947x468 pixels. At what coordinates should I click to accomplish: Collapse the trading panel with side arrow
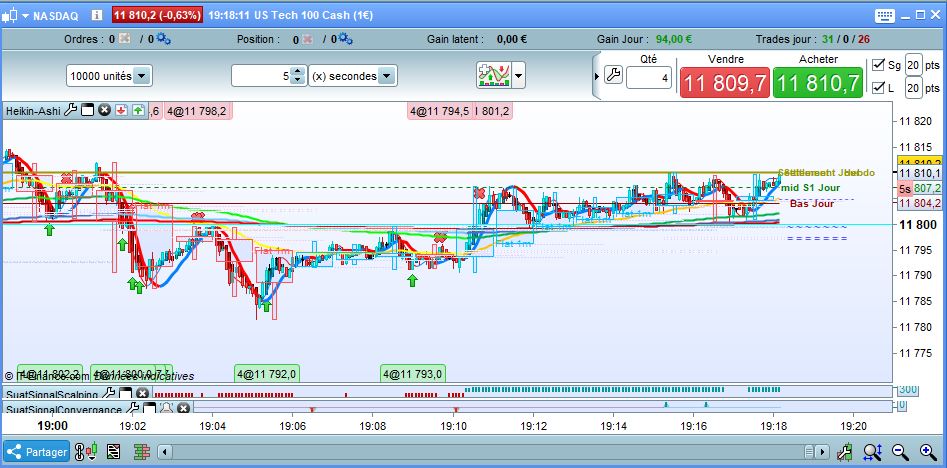pyautogui.click(x=597, y=77)
